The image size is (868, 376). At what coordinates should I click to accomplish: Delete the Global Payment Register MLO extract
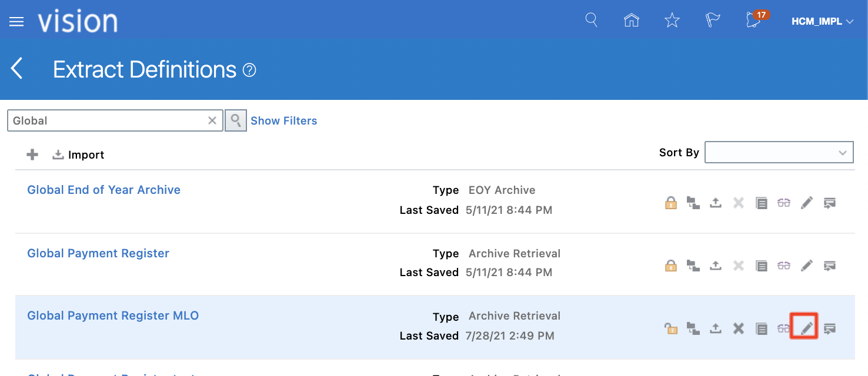point(739,328)
